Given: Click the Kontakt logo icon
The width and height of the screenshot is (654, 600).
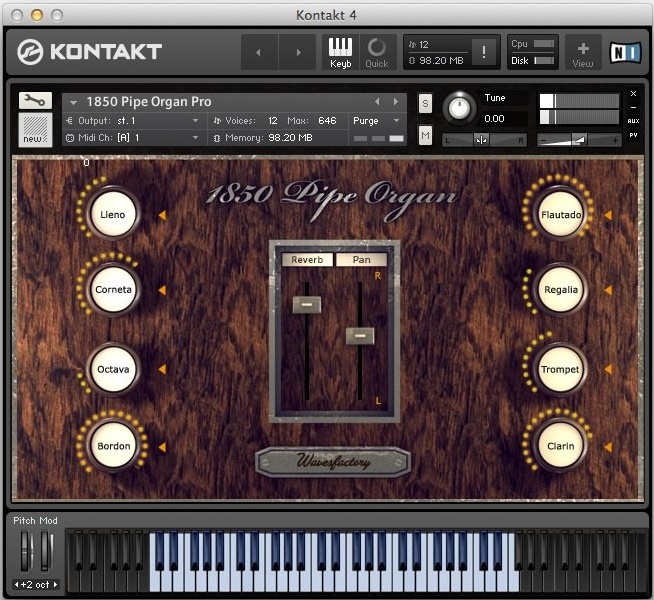Looking at the screenshot, I should (30, 52).
